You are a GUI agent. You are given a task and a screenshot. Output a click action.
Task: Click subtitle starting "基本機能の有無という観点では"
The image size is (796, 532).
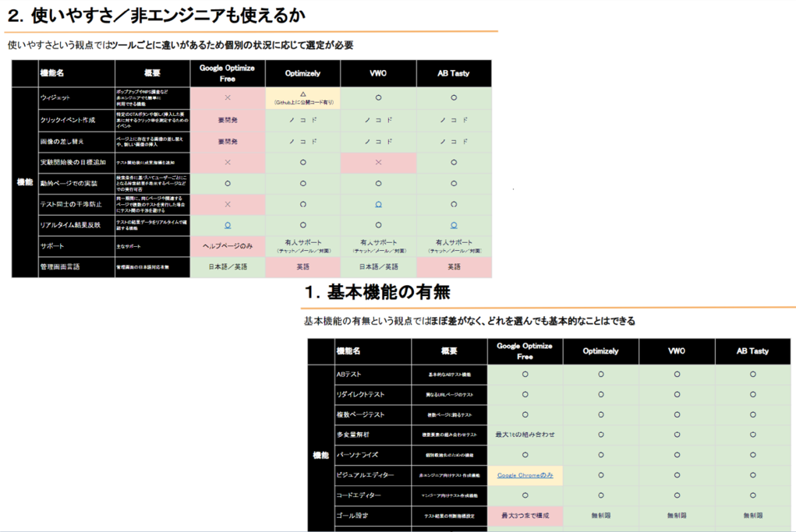point(469,321)
